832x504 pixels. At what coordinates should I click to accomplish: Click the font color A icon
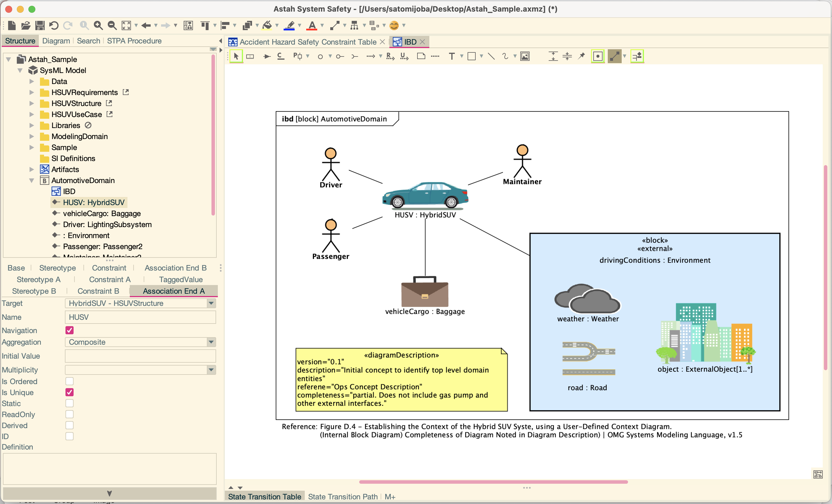pos(312,25)
